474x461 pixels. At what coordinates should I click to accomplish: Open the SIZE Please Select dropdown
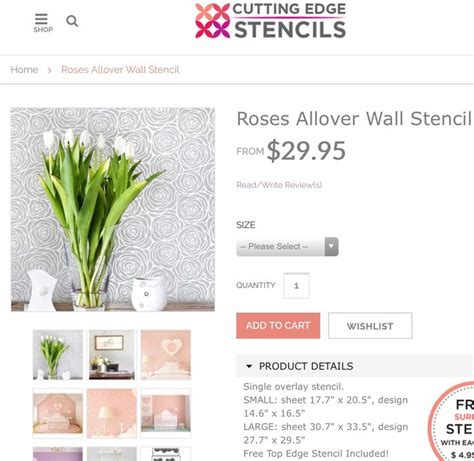(x=287, y=247)
